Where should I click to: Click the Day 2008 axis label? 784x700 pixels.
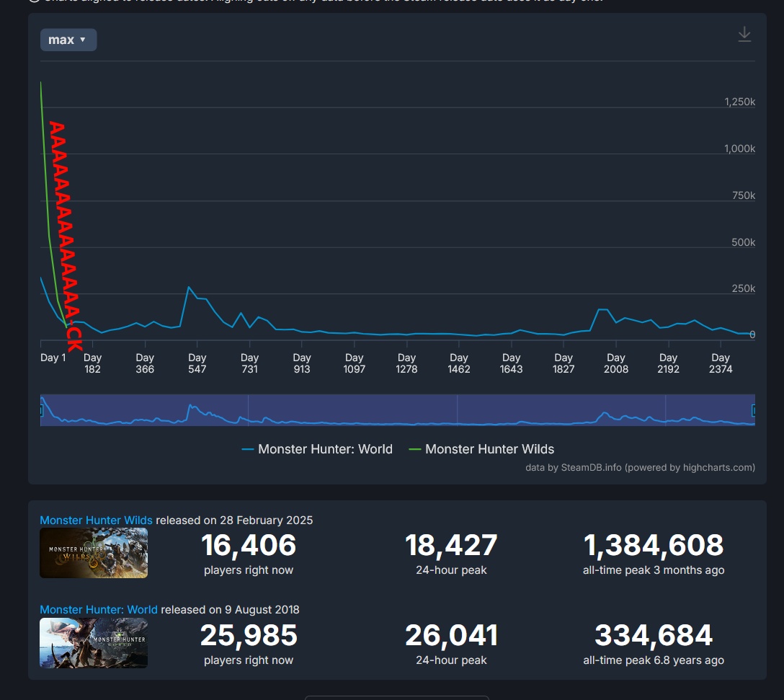(616, 363)
